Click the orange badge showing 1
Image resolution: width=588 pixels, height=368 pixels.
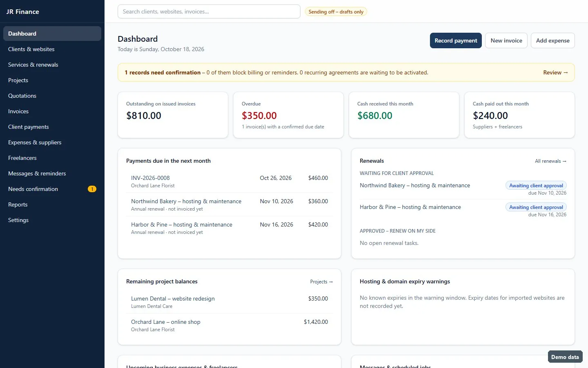pos(92,189)
